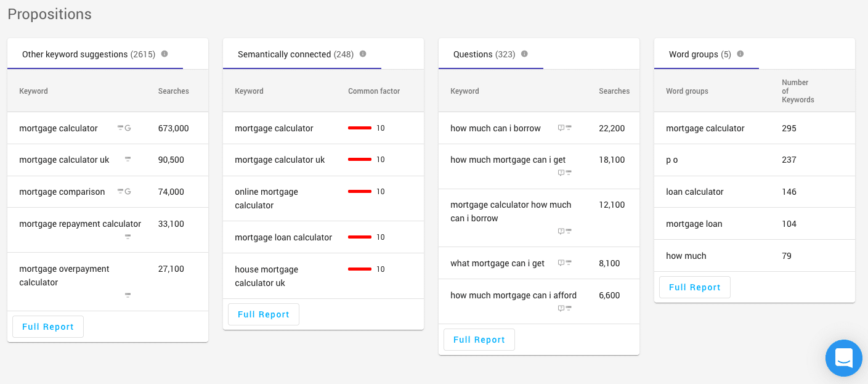The height and width of the screenshot is (384, 868).
Task: Click keyword online mortgage calculator
Action: coord(266,198)
